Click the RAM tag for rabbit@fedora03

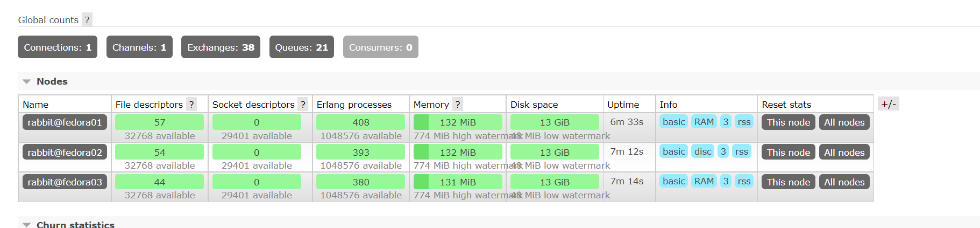(x=704, y=181)
